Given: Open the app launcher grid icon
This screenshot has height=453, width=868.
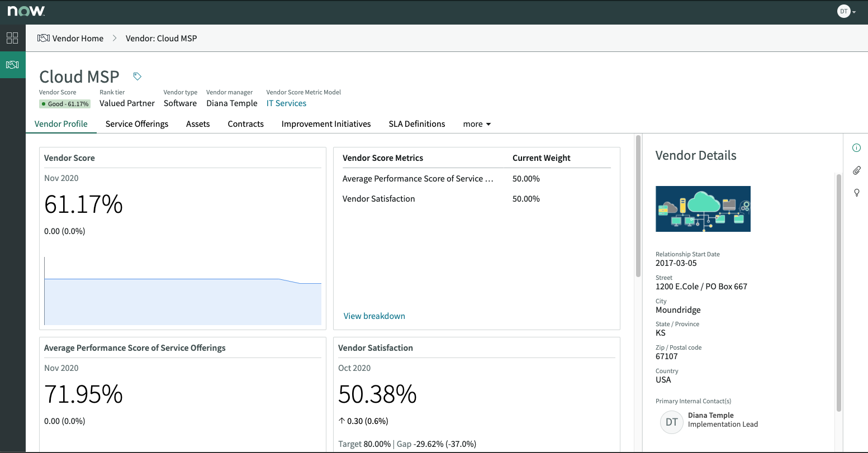Looking at the screenshot, I should click(12, 38).
